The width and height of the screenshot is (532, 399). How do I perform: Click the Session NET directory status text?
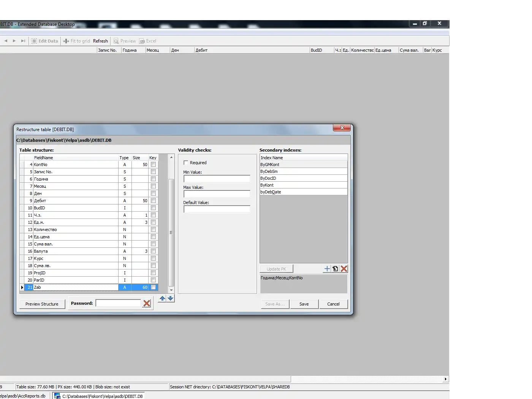[230, 387]
